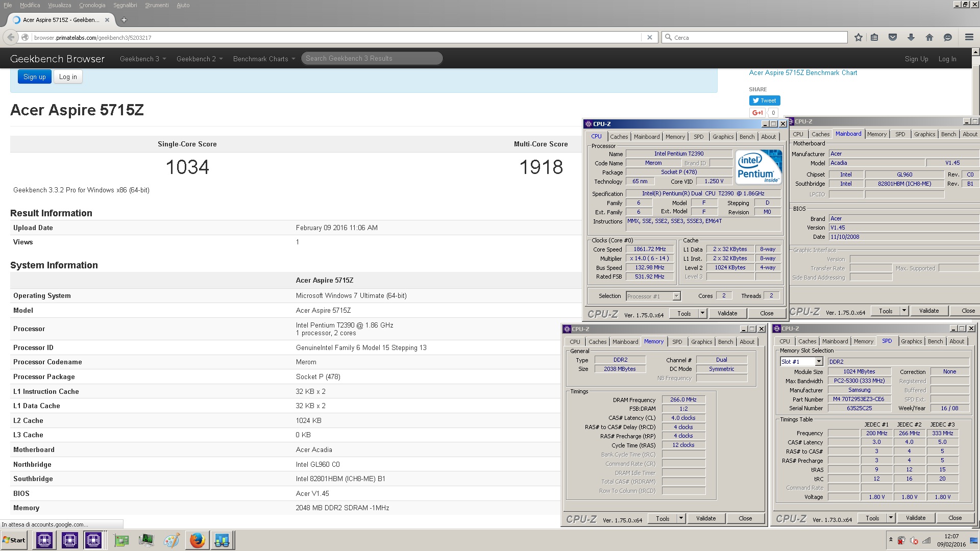Switch to Firefox from the taskbar
Image resolution: width=980 pixels, height=551 pixels.
[x=197, y=540]
